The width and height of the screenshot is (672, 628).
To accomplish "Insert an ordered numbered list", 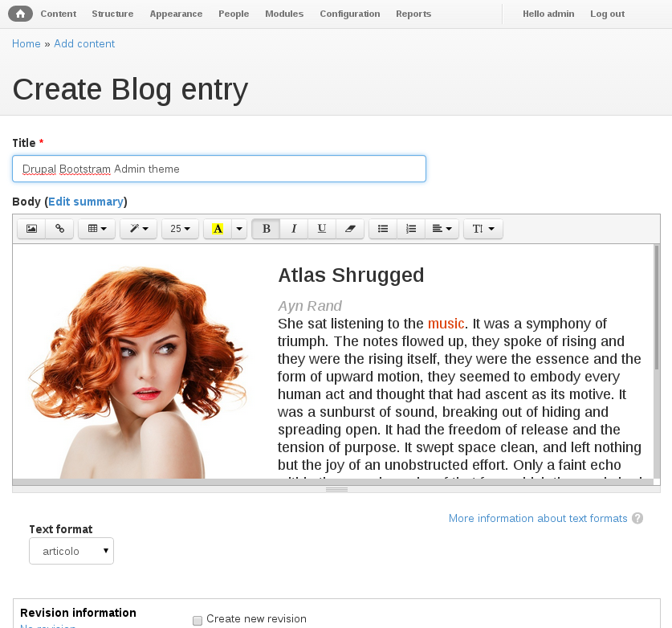I will (411, 229).
